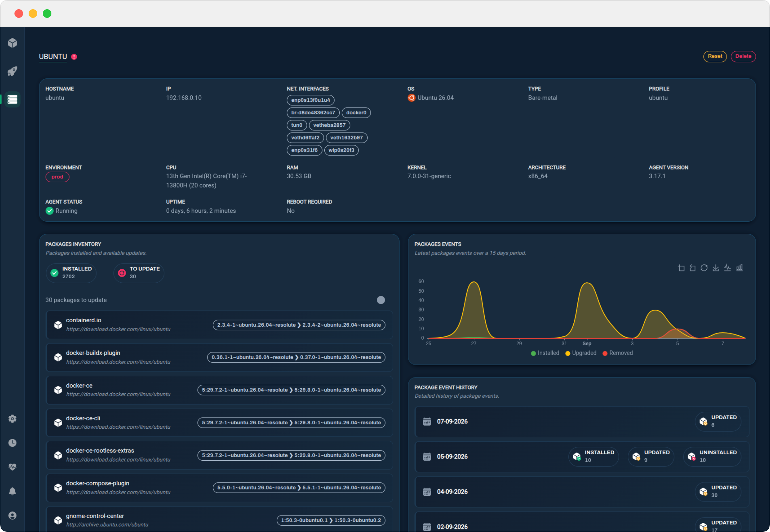
Task: Click the tun0 interface tag
Action: (297, 125)
